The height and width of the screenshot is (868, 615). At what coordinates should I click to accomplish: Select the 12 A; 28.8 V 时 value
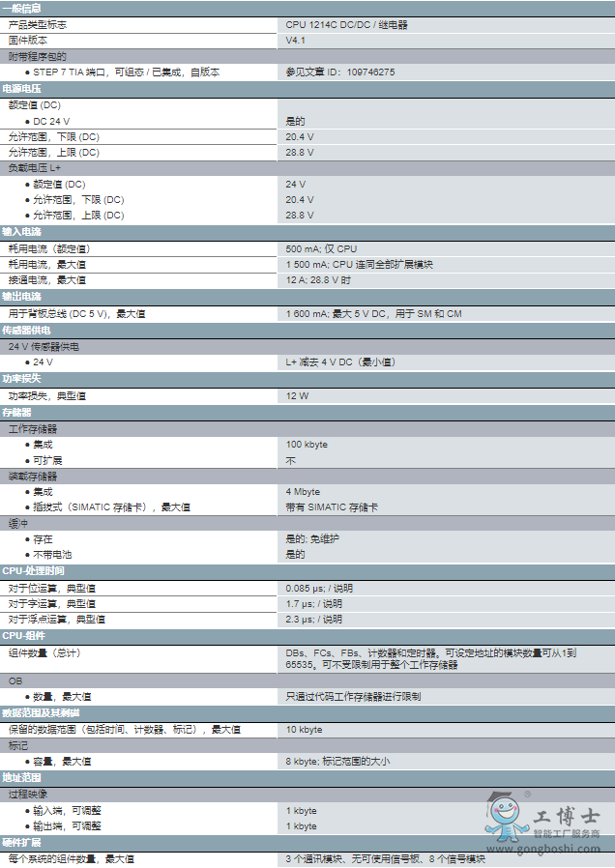click(318, 280)
